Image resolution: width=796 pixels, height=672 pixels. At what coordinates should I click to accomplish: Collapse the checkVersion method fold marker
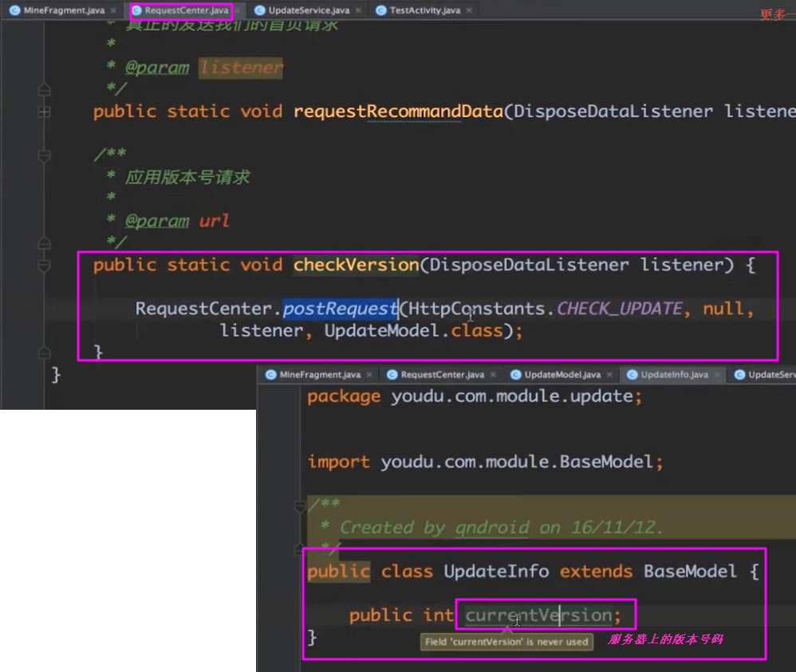click(x=45, y=265)
